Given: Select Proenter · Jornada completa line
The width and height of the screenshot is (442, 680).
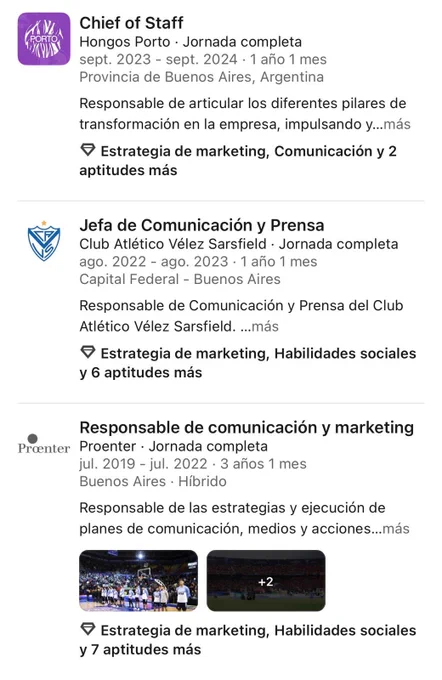Looking at the screenshot, I should pos(174,446).
